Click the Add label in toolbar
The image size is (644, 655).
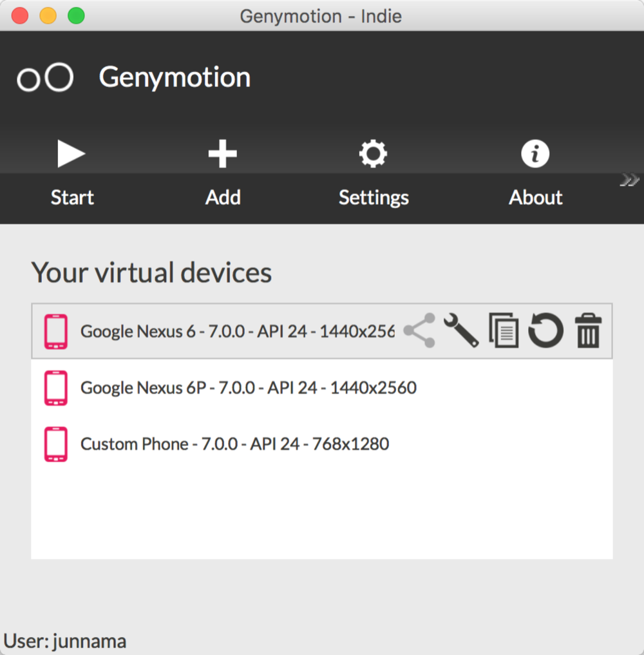click(223, 197)
